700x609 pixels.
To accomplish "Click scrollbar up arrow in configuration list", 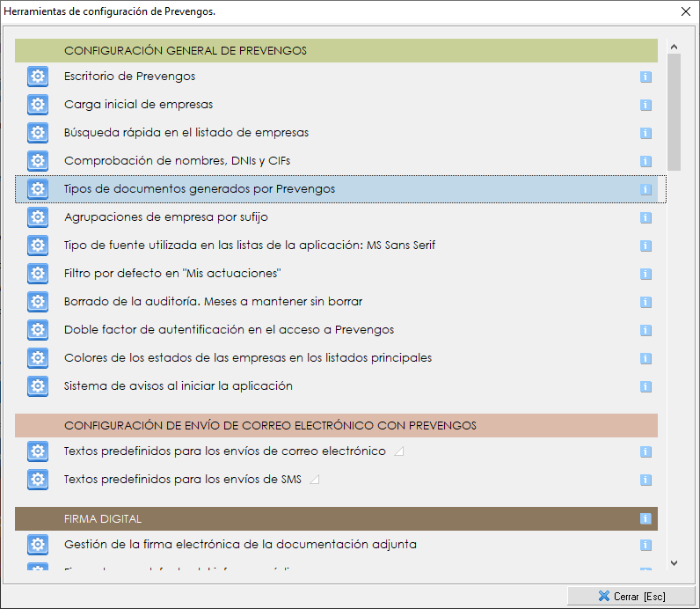I will [674, 47].
